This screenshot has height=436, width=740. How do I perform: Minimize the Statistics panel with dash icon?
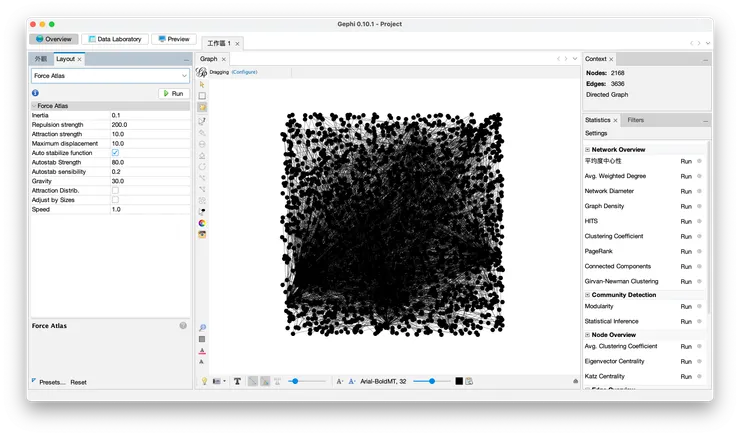tap(706, 121)
